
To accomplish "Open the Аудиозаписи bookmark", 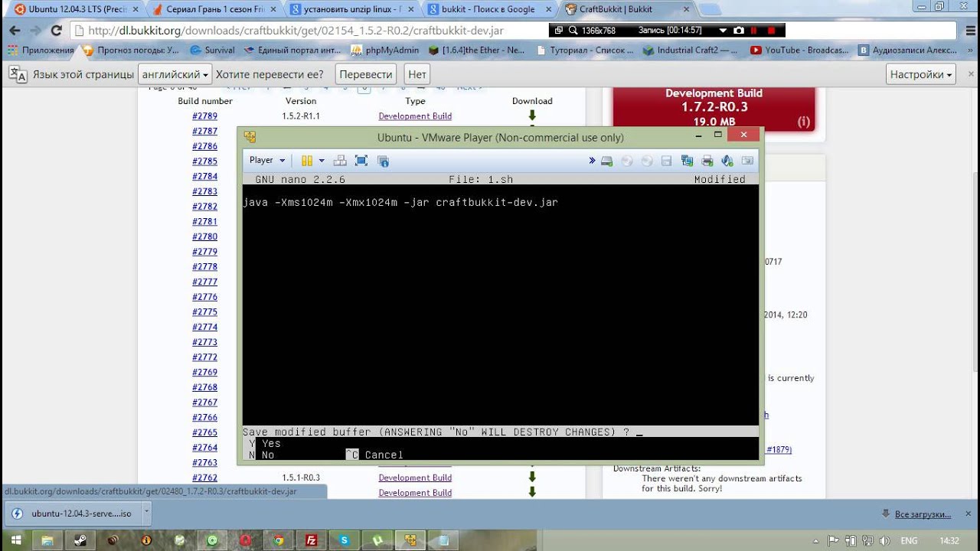I will (x=908, y=51).
